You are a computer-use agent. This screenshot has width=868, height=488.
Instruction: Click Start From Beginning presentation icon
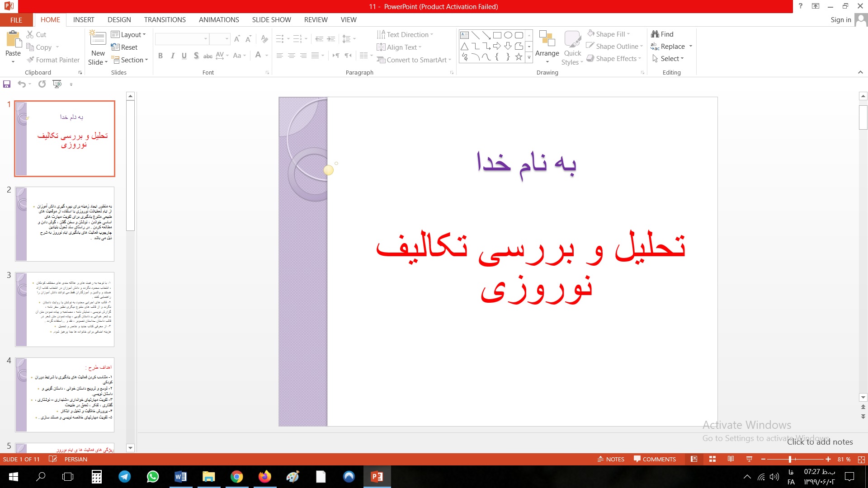pyautogui.click(x=57, y=84)
